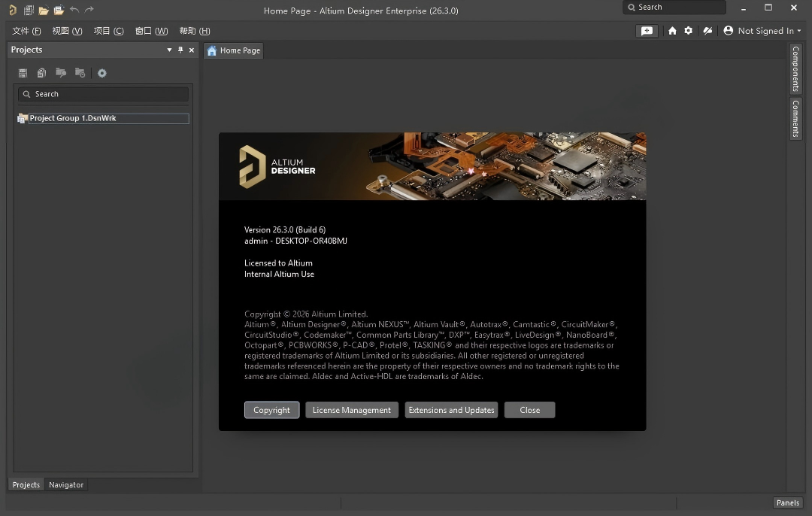
Task: Pin the Projects panel
Action: [180, 50]
